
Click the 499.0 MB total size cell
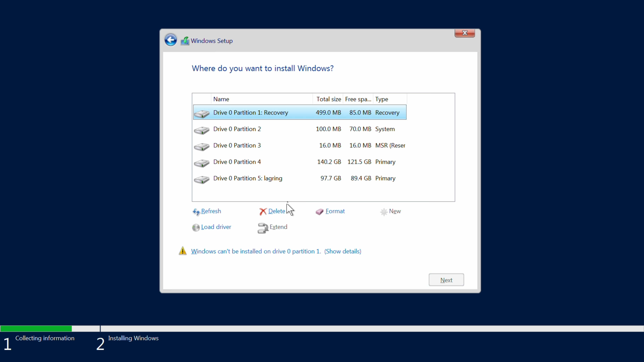coord(328,112)
